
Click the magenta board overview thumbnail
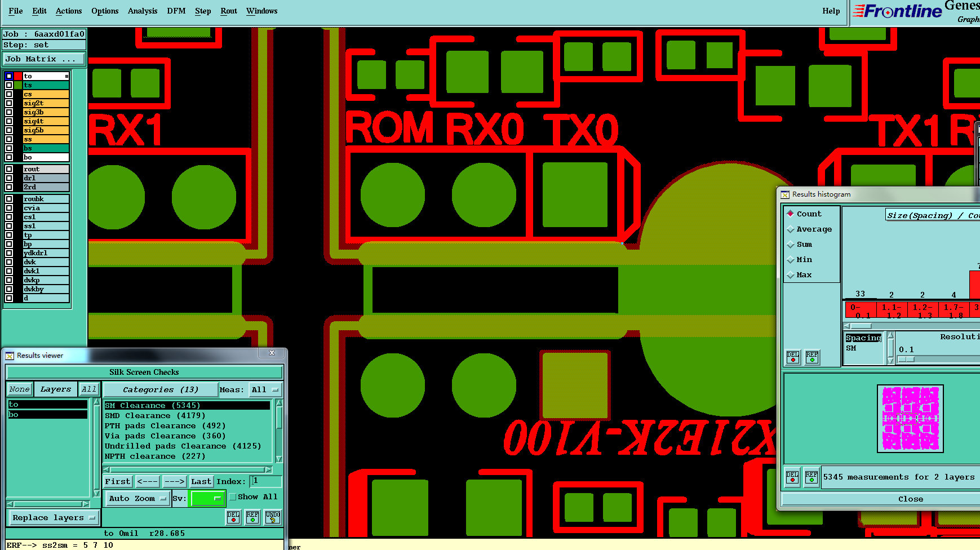tap(910, 419)
